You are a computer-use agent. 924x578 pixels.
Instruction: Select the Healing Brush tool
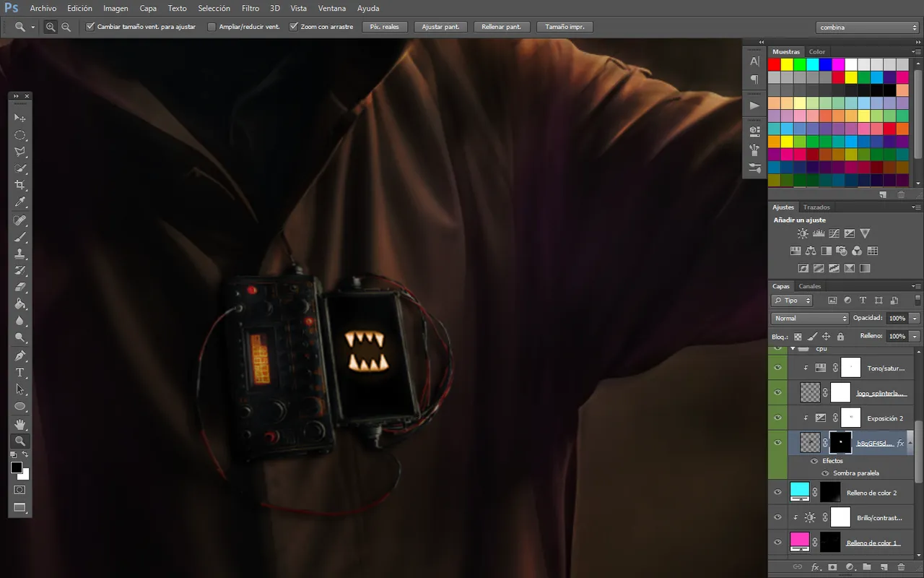click(20, 220)
